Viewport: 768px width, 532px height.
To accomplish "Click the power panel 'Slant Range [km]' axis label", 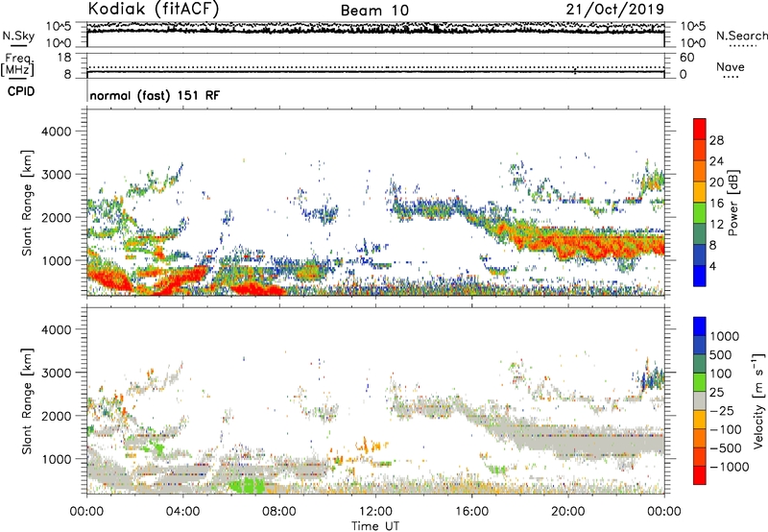I will point(27,203).
